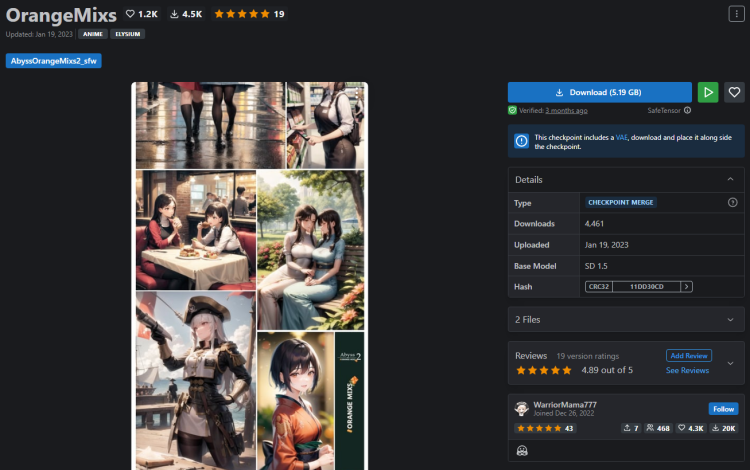The image size is (750, 470).
Task: Open the checkpoint merge type help icon
Action: 732,202
